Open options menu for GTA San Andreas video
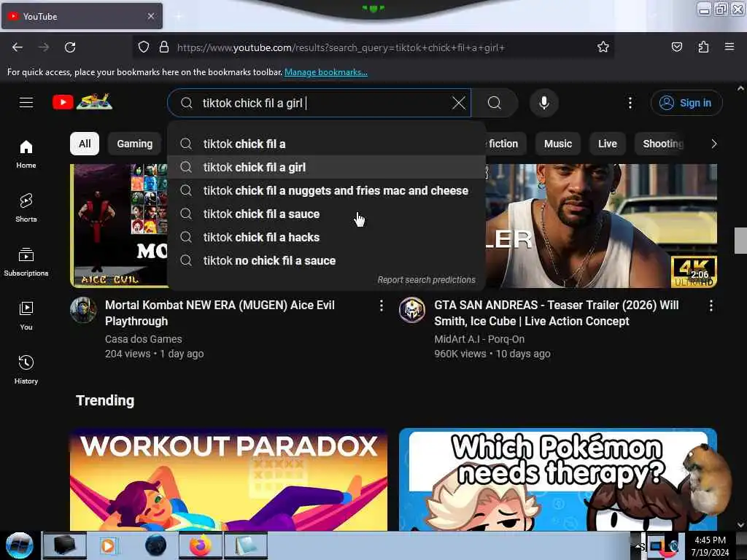The width and height of the screenshot is (747, 560). click(711, 306)
